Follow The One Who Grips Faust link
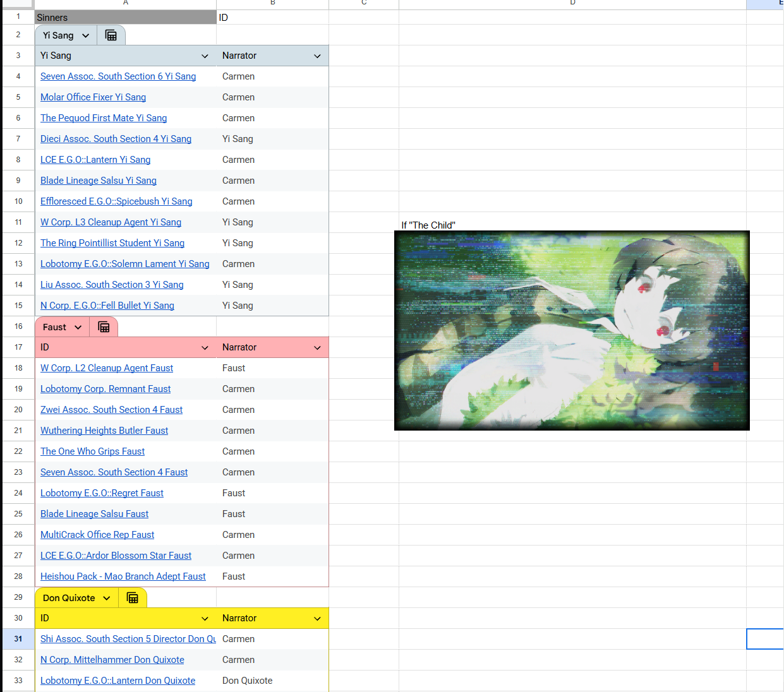 (92, 451)
